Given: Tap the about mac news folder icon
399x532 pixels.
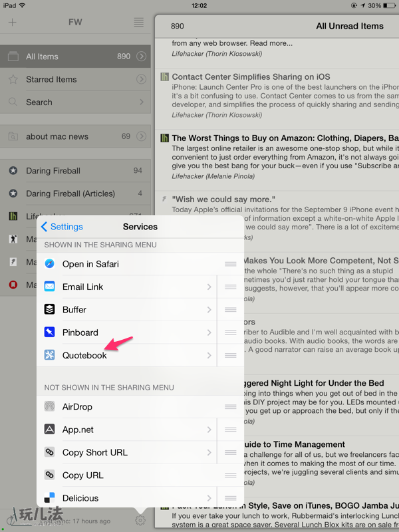Looking at the screenshot, I should (13, 136).
